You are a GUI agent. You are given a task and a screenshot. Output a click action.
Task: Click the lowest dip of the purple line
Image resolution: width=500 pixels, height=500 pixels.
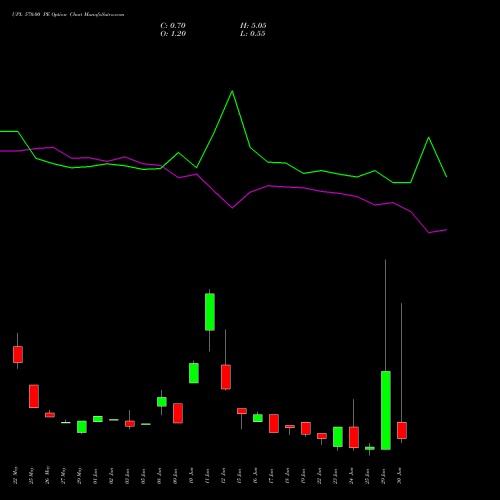pos(429,232)
